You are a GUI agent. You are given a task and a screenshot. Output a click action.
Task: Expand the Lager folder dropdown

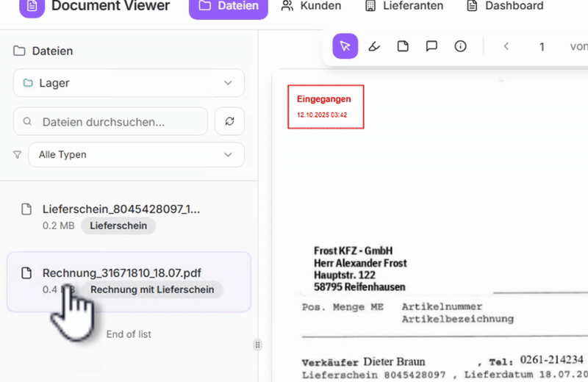[129, 83]
